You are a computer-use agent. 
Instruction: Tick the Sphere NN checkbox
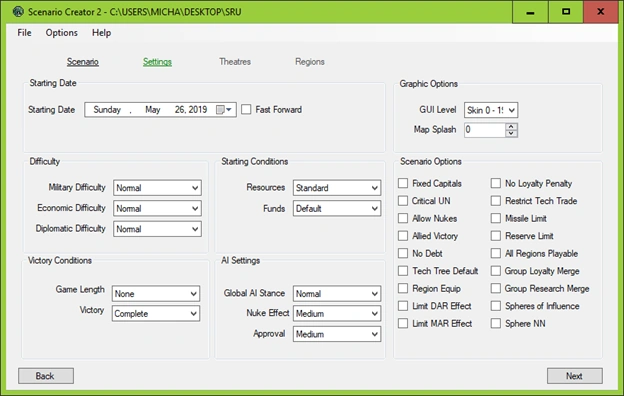496,323
